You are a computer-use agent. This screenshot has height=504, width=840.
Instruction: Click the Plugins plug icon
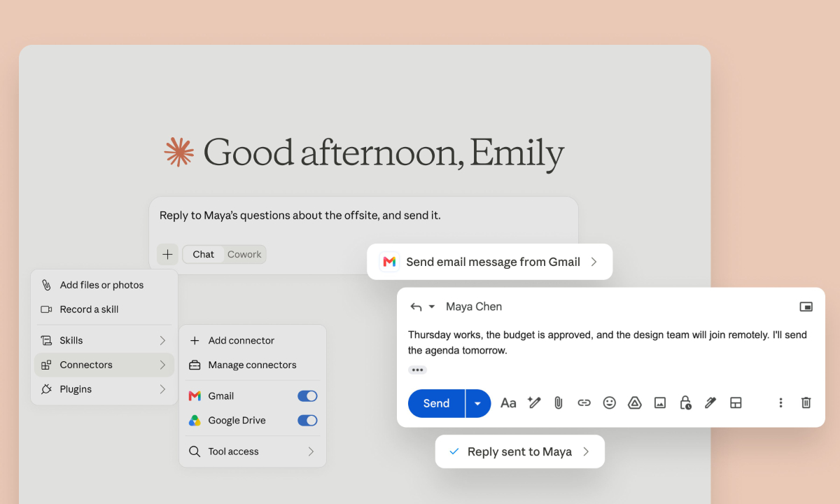(46, 389)
